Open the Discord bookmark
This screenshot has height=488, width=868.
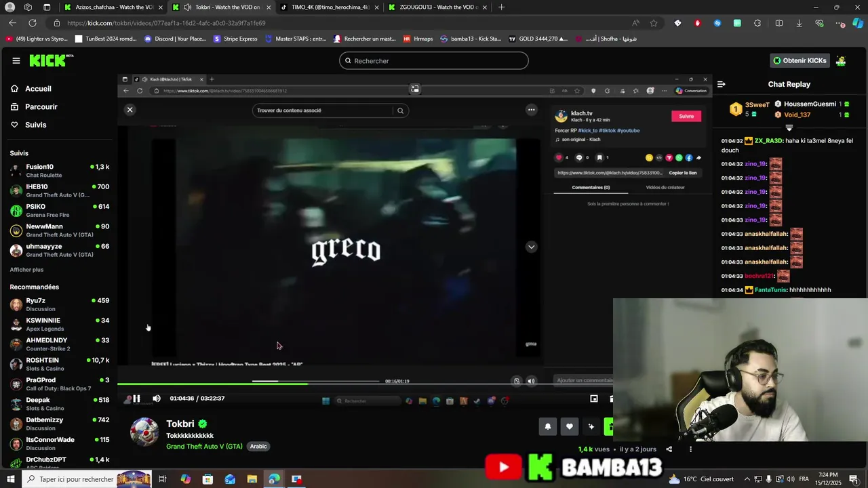coord(175,39)
